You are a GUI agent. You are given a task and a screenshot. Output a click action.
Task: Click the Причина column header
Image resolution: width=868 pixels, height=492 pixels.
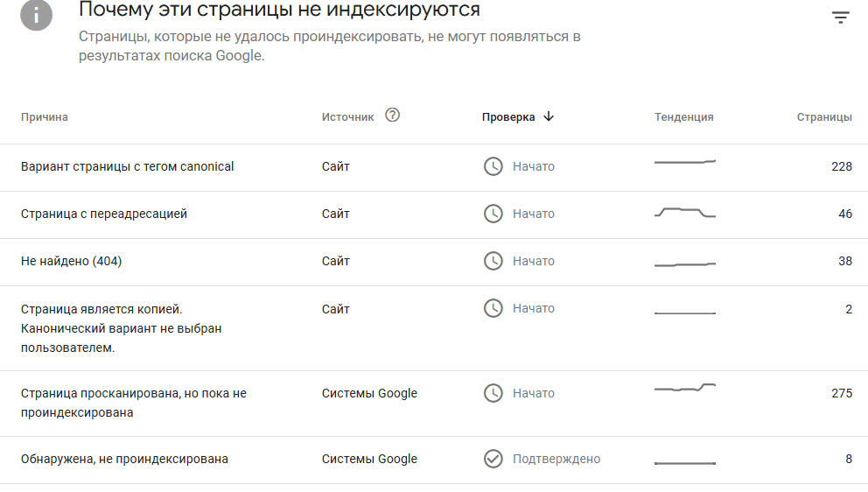(x=45, y=117)
